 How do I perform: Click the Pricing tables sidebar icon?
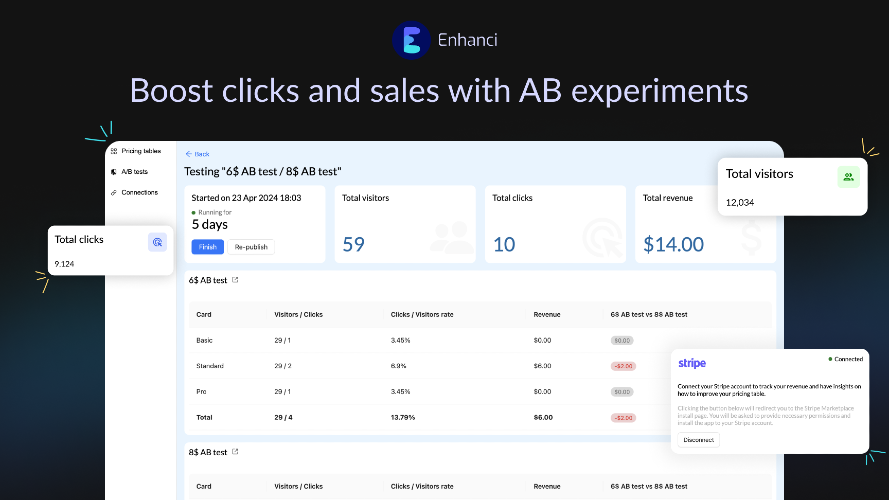[x=114, y=151]
